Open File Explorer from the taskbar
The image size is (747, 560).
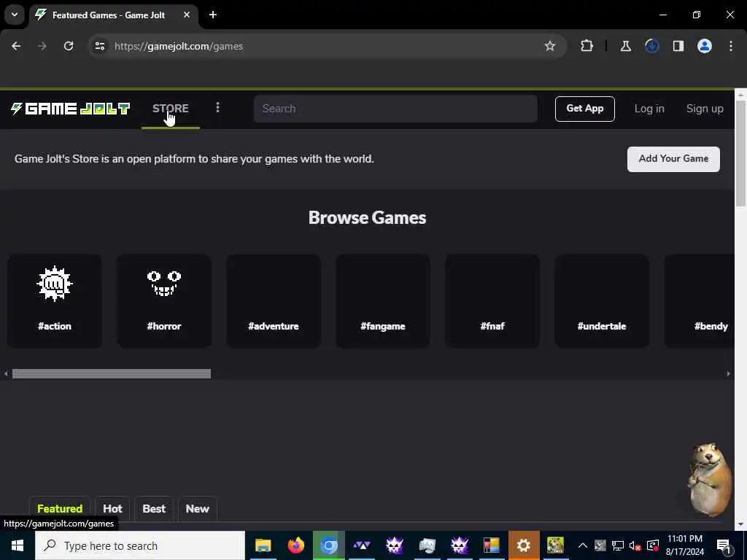pyautogui.click(x=263, y=545)
